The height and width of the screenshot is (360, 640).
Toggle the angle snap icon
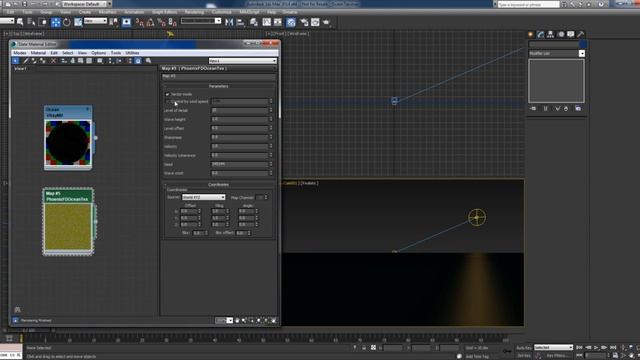pyautogui.click(x=150, y=22)
